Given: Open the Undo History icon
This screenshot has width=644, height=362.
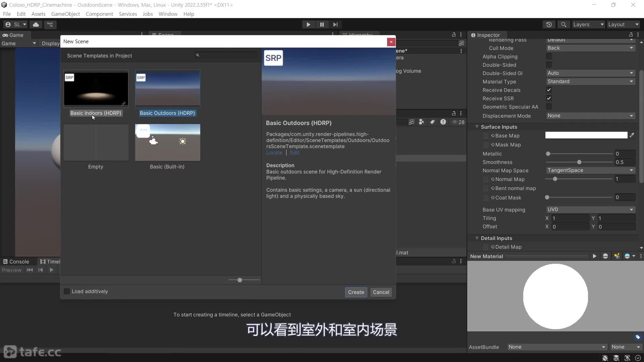Looking at the screenshot, I should pos(549,24).
